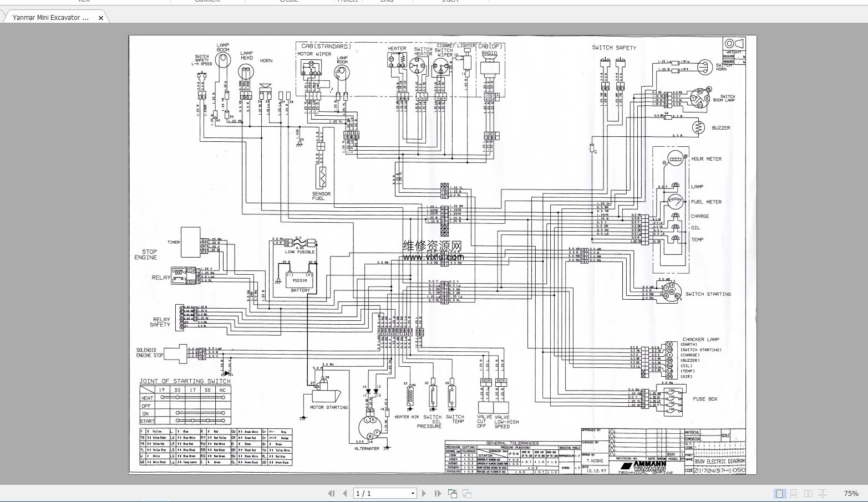The width and height of the screenshot is (868, 502).
Task: Open the page number dropdown arrow
Action: click(412, 493)
